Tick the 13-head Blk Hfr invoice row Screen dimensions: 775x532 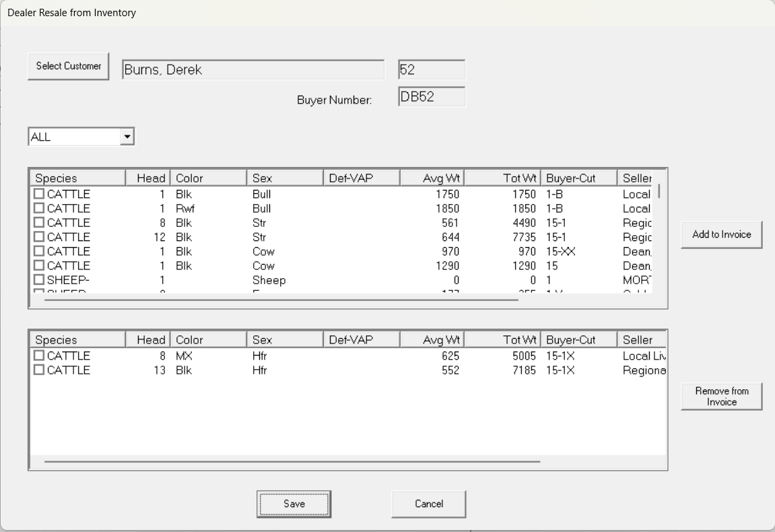(38, 370)
